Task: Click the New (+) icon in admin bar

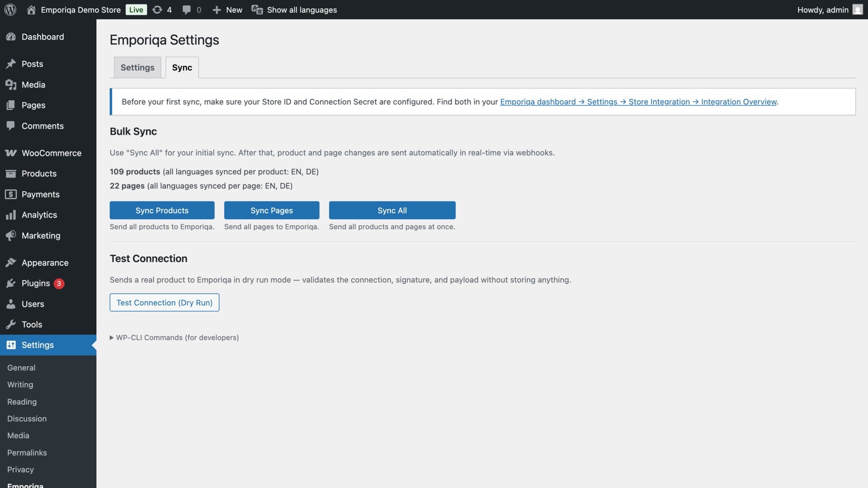Action: [x=217, y=9]
